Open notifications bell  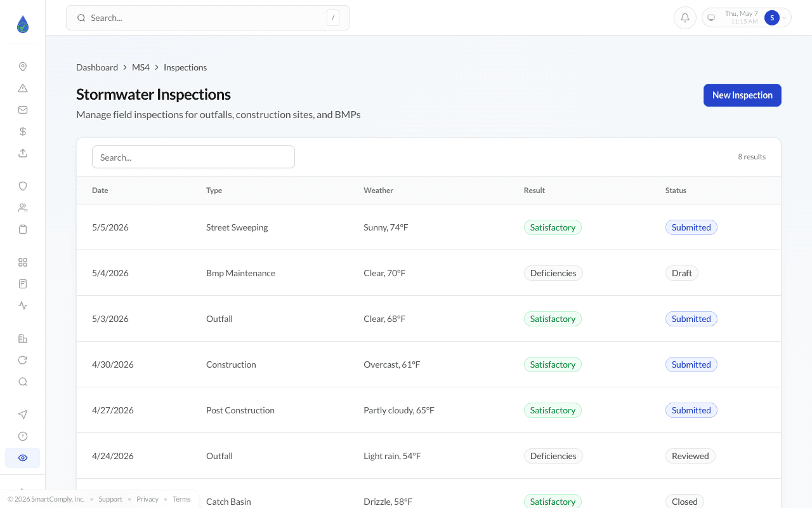(x=685, y=18)
